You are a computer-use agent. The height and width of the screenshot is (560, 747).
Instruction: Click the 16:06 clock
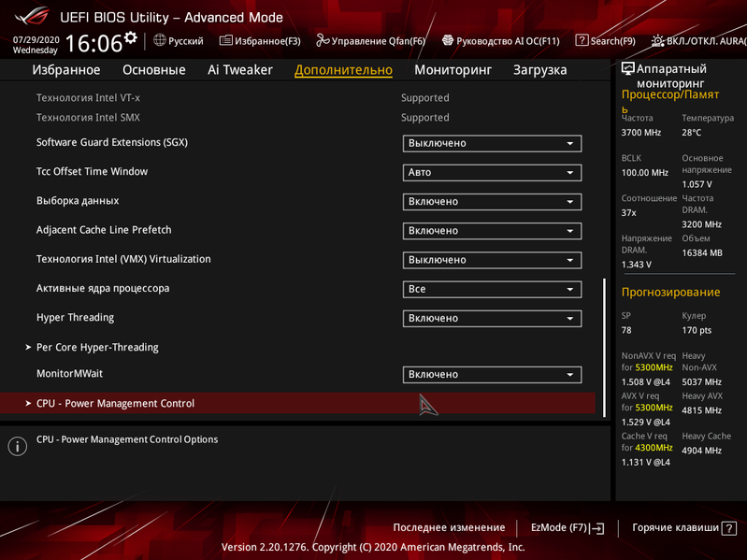pyautogui.click(x=93, y=43)
